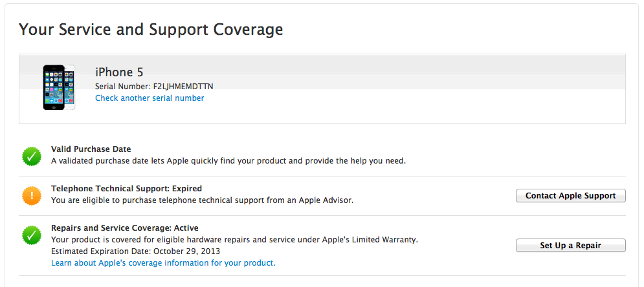
Task: Click the covered under Apple's Limited Warranty text
Action: pos(234,239)
